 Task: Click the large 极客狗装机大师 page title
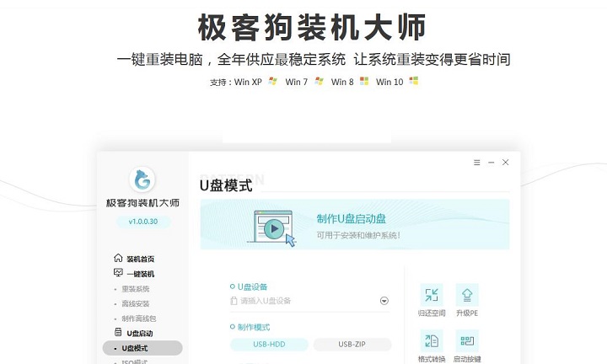[312, 27]
